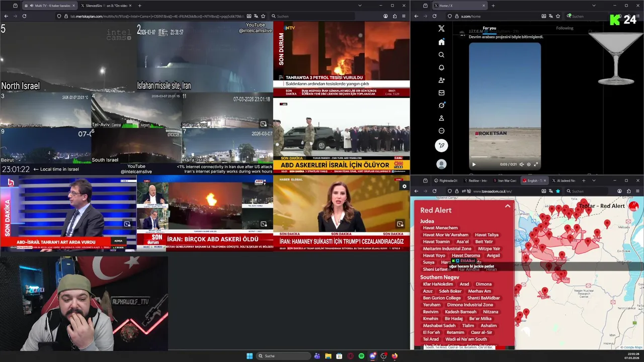Open account avatar at X sidebar bottom

441,164
